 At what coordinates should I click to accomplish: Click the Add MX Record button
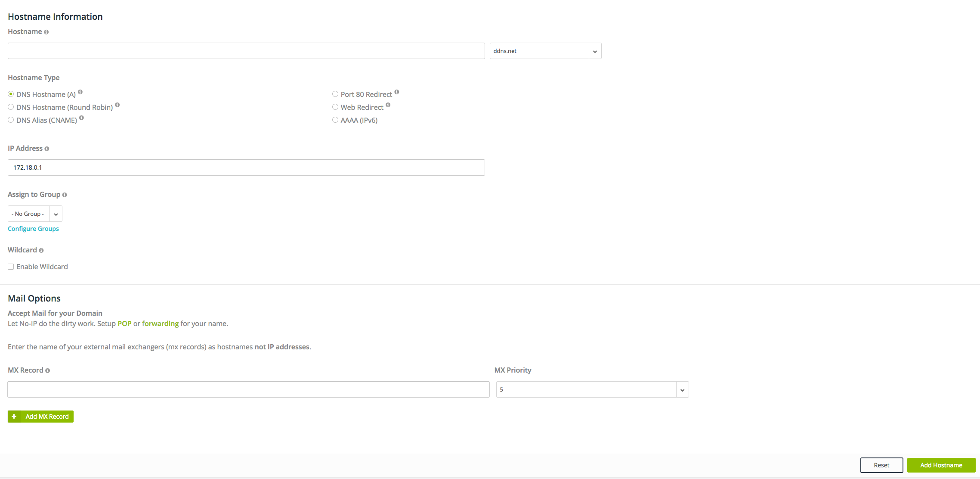click(x=40, y=417)
